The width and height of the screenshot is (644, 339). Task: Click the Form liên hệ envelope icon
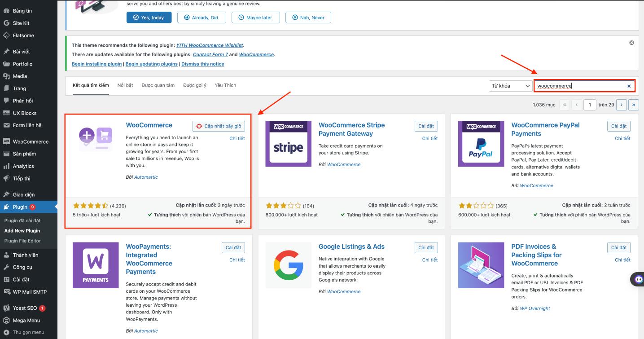6,125
